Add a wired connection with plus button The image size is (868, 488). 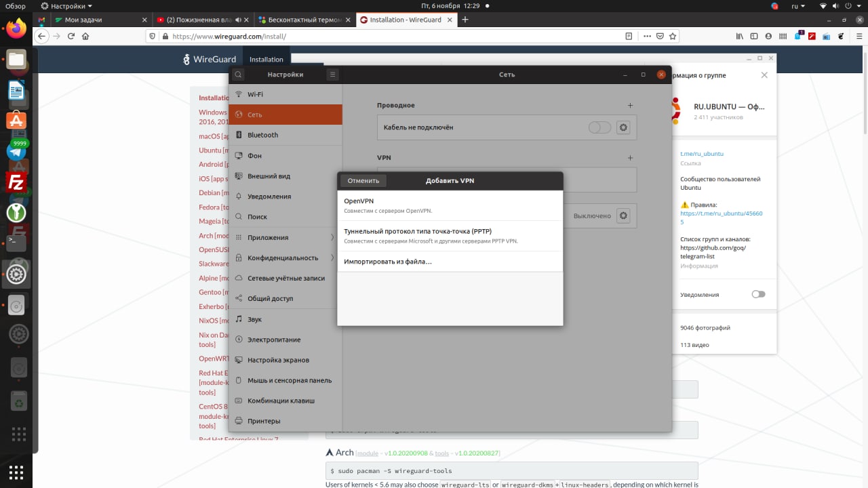pyautogui.click(x=630, y=105)
